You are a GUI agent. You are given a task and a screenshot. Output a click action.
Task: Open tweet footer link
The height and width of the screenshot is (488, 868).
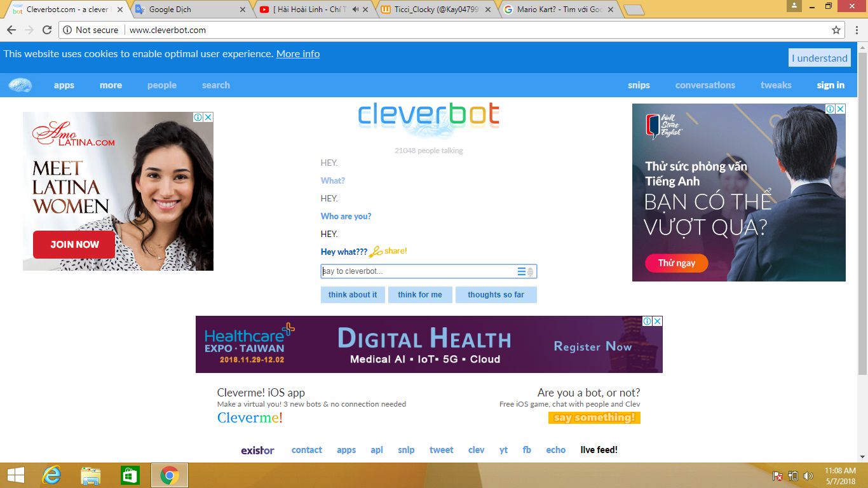(442, 450)
